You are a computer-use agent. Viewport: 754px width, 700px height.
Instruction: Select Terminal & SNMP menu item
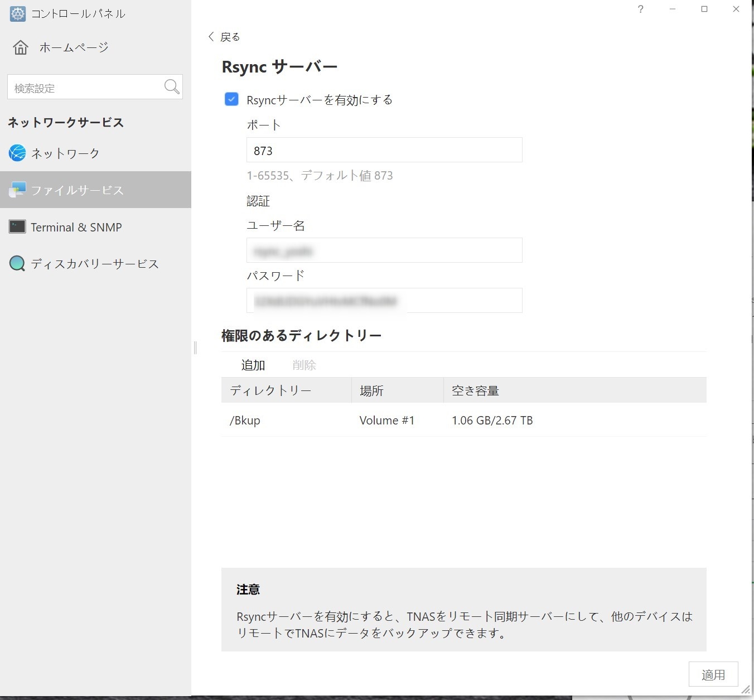[76, 228]
